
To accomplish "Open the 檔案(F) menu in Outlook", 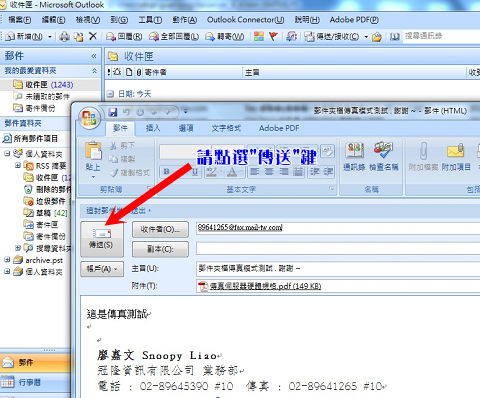I will coord(19,20).
